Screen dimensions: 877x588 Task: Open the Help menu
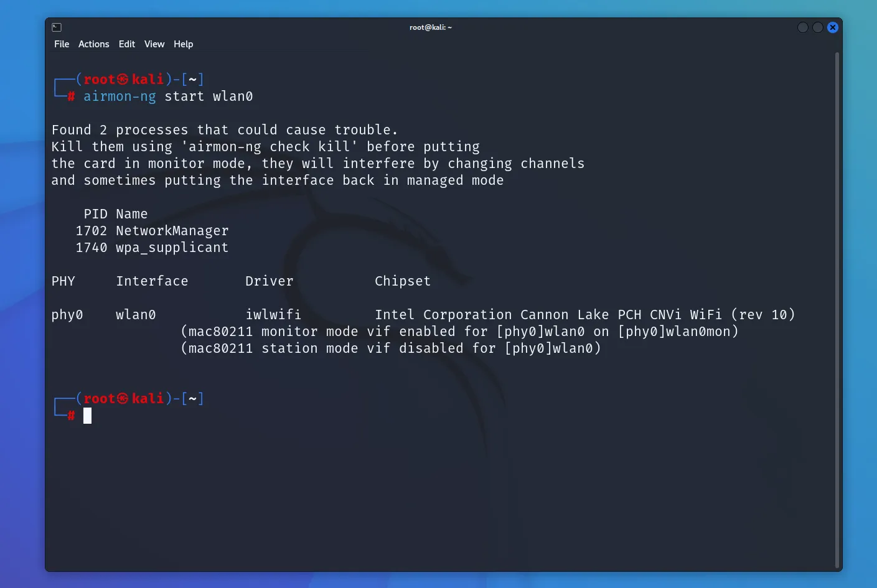[183, 44]
